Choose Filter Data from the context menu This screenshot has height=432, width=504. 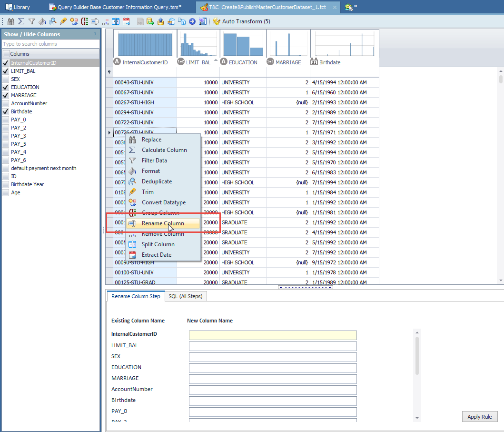tap(163, 161)
